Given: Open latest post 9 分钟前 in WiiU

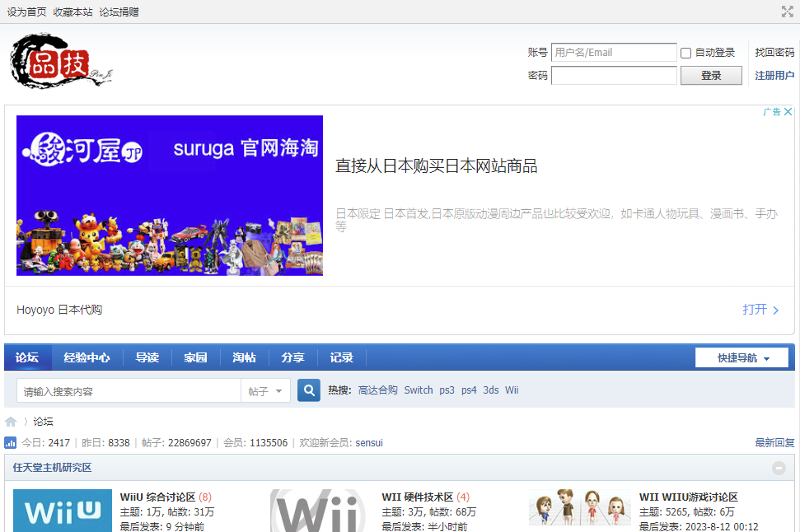Looking at the screenshot, I should pos(185,526).
